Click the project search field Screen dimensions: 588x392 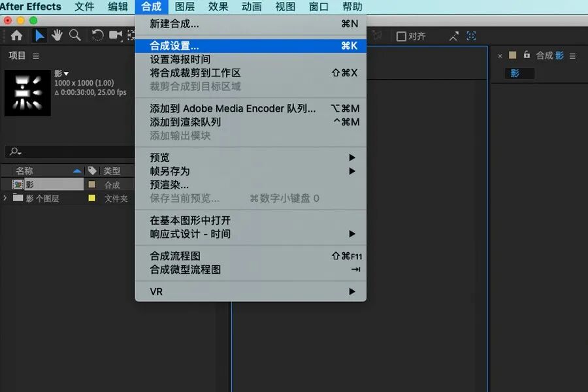(70, 152)
